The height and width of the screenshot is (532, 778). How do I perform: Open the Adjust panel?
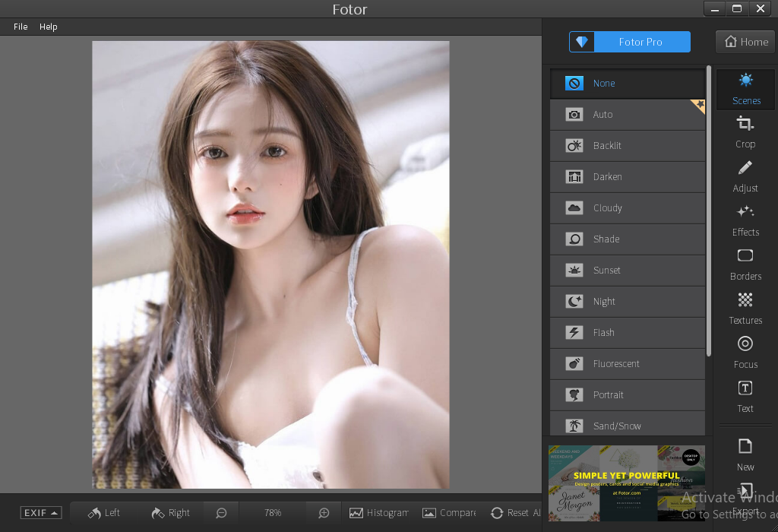pyautogui.click(x=745, y=176)
